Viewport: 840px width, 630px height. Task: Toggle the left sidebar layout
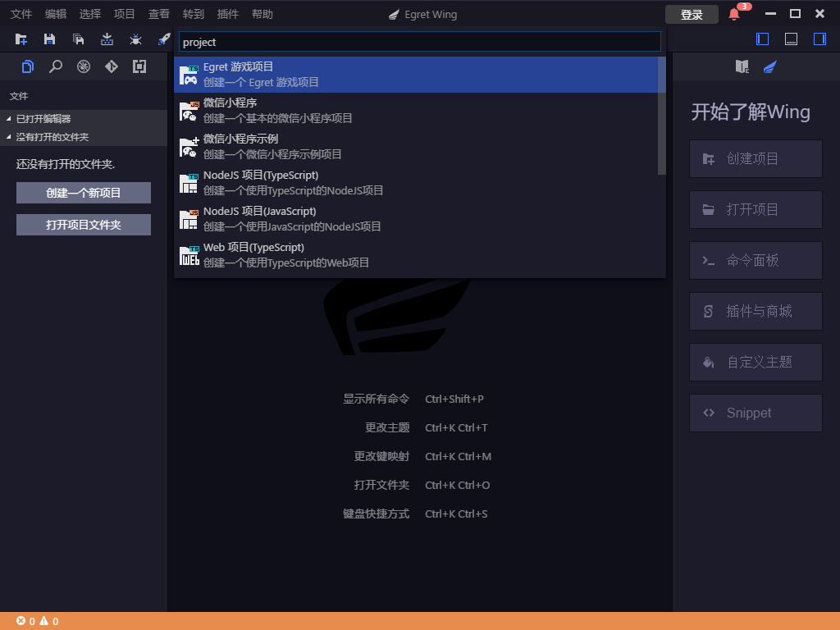click(x=762, y=39)
